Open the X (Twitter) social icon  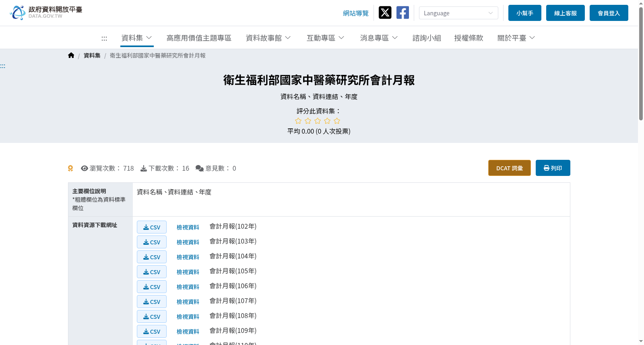point(385,12)
